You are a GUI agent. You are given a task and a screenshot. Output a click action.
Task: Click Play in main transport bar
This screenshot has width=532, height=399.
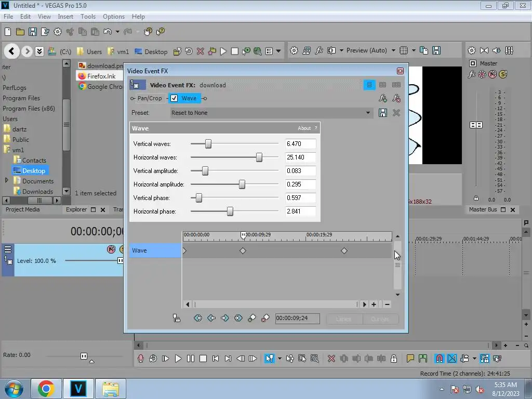pos(178,358)
